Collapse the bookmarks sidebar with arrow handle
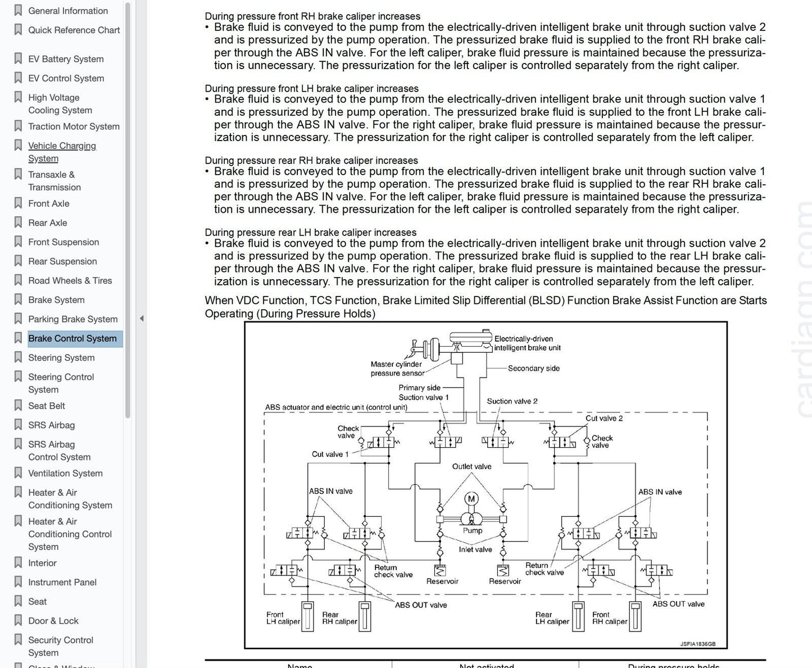 point(142,319)
